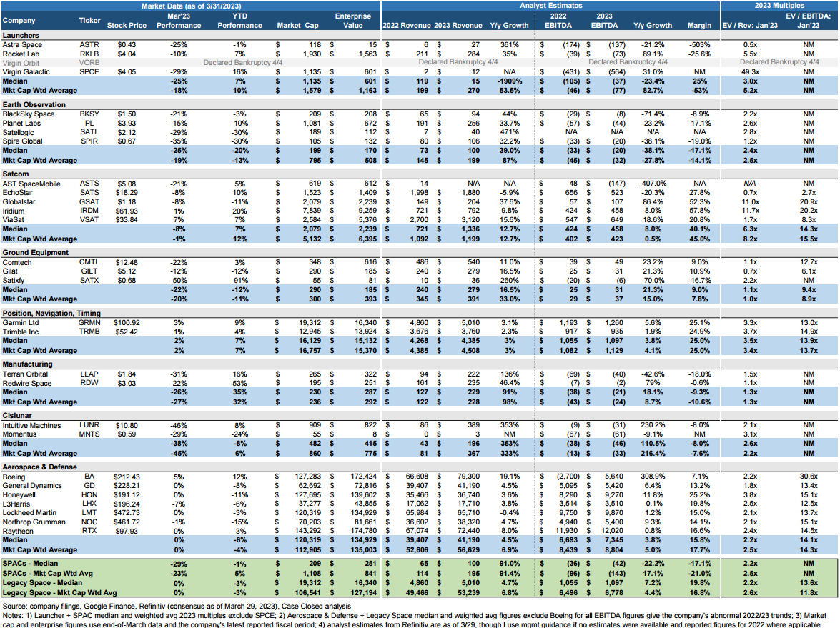Viewport: 840px width, 628px height.
Task: Select the Intuitive Machines company name
Action: pyautogui.click(x=31, y=426)
